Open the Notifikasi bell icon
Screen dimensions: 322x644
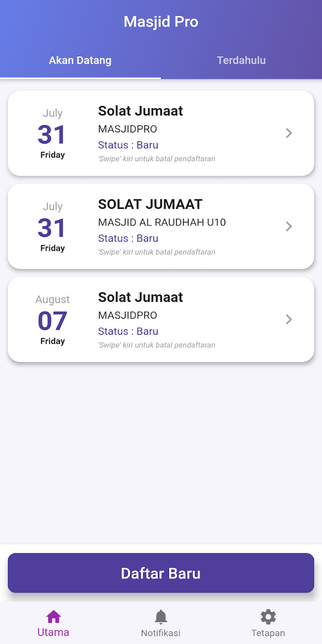pos(161,617)
